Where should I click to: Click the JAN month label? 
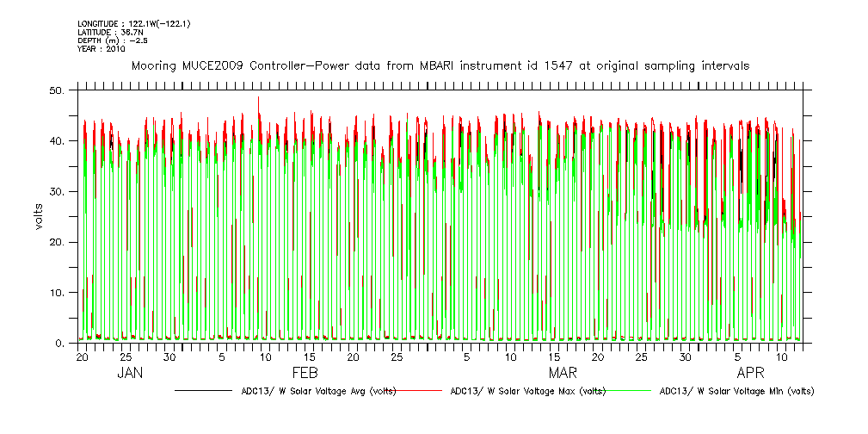click(130, 373)
